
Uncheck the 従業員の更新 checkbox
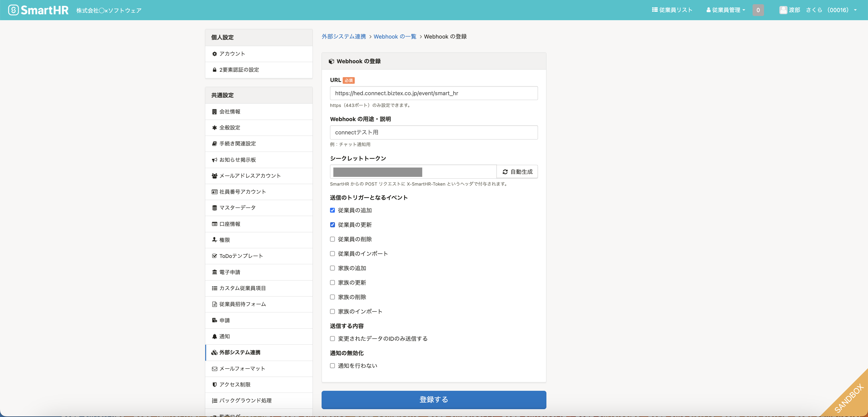[332, 225]
